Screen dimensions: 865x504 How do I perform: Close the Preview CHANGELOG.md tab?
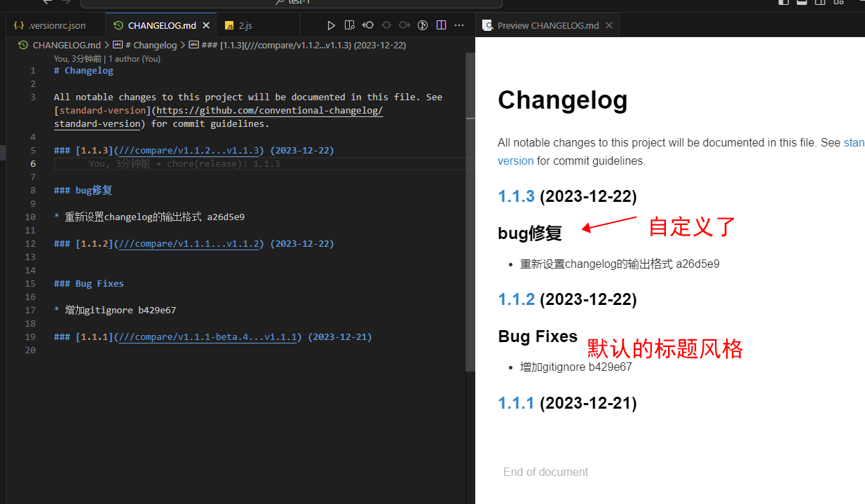click(608, 25)
